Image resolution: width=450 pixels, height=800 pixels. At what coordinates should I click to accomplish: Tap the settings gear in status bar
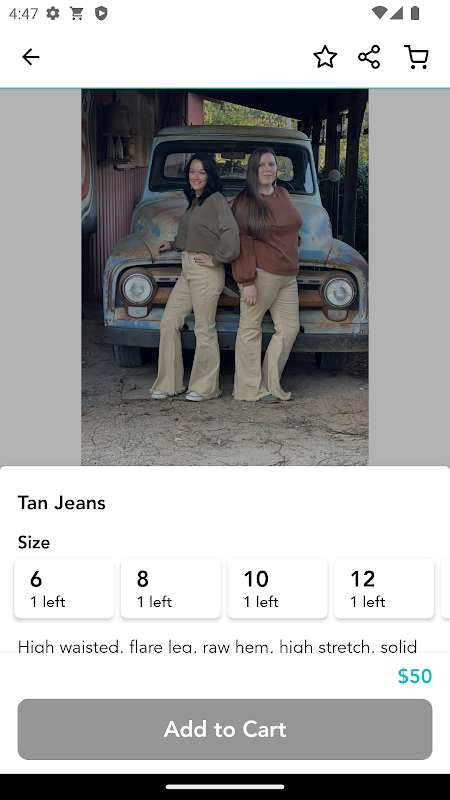coord(53,13)
